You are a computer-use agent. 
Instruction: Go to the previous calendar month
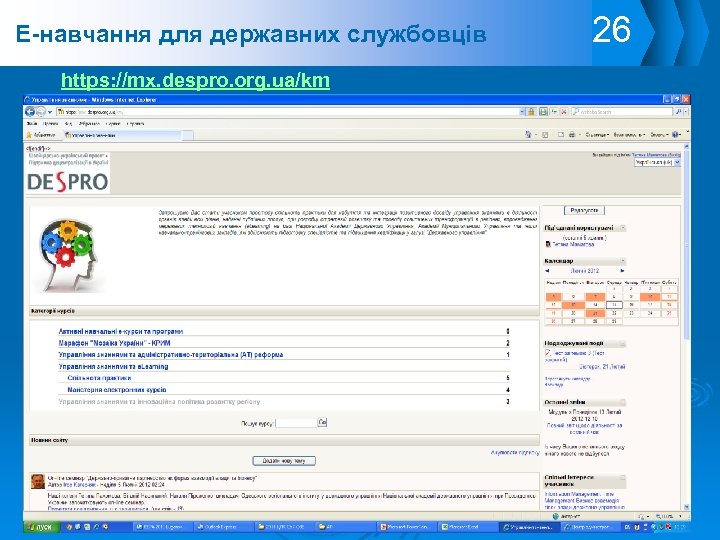pyautogui.click(x=547, y=271)
